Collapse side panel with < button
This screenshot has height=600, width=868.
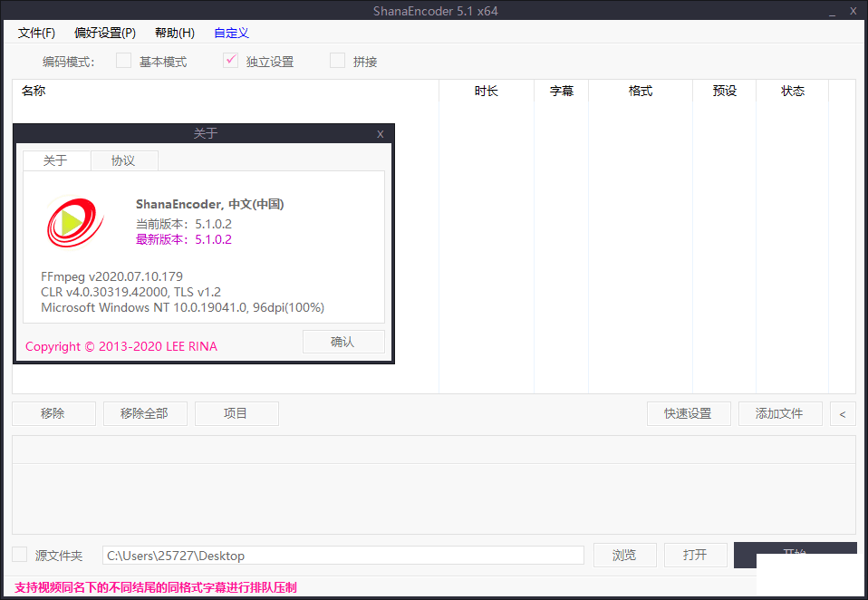(843, 413)
